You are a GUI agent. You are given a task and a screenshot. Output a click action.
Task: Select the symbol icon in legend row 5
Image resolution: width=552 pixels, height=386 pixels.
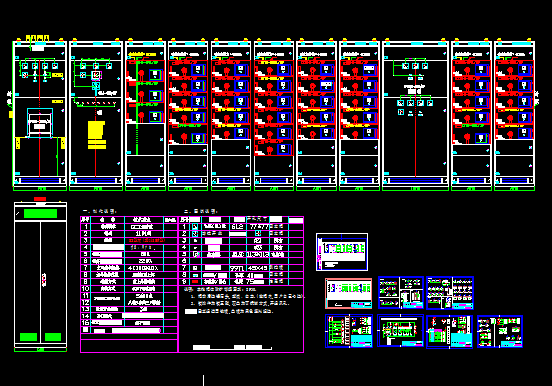[196, 254]
